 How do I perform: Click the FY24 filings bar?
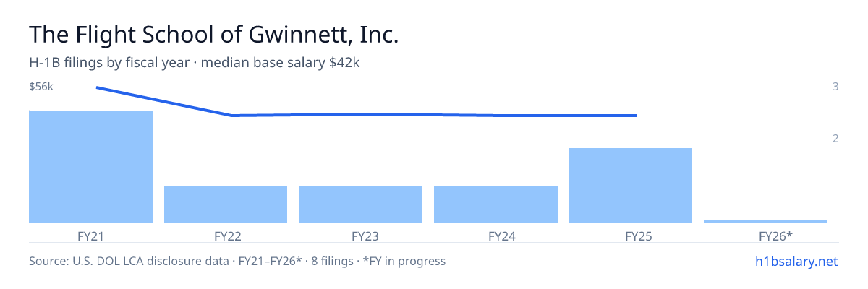(x=495, y=204)
